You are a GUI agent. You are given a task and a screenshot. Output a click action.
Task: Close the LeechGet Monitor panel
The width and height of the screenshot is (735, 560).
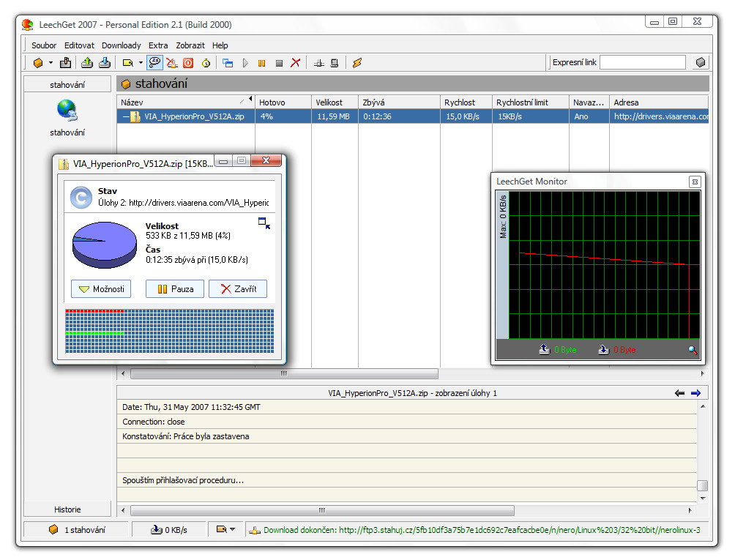[x=695, y=182]
